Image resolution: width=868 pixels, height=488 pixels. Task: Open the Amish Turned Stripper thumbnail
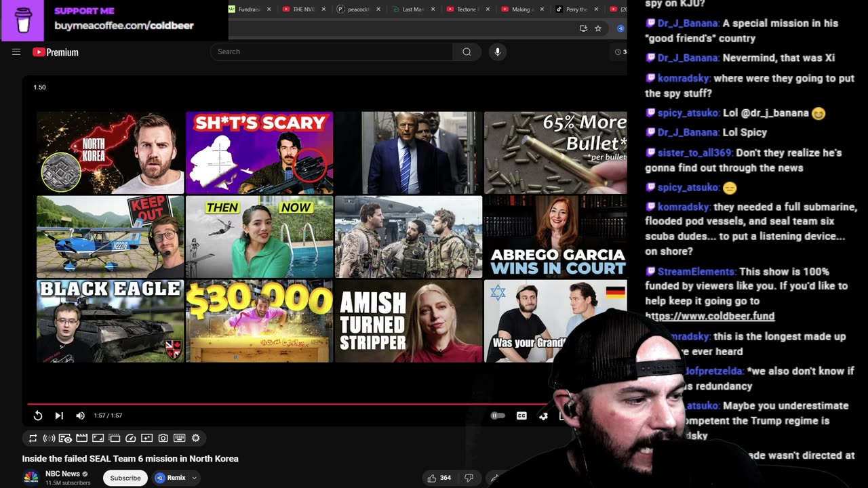pyautogui.click(x=408, y=321)
